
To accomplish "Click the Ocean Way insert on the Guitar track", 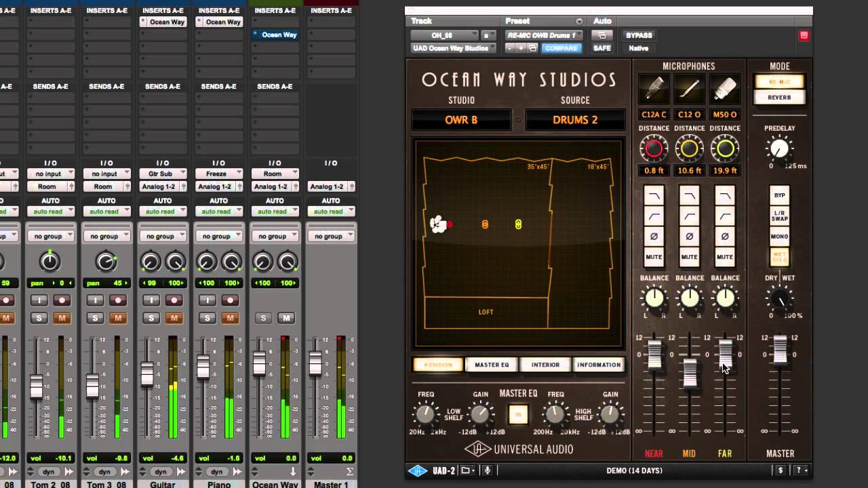I will [x=163, y=22].
